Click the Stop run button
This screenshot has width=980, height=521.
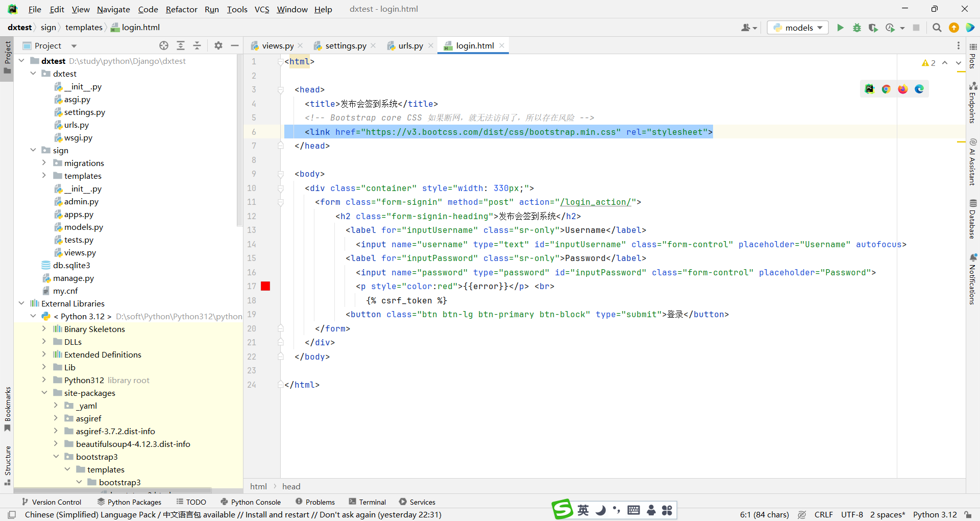point(916,28)
